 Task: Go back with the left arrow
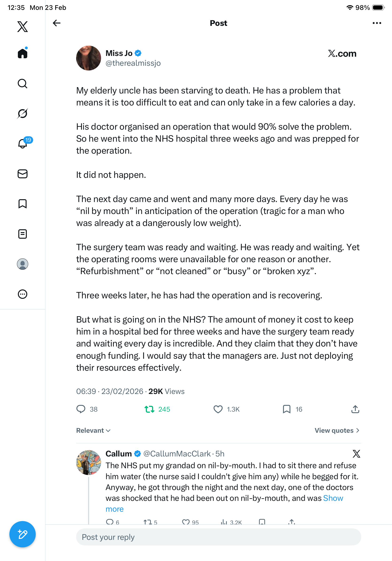pos(56,23)
